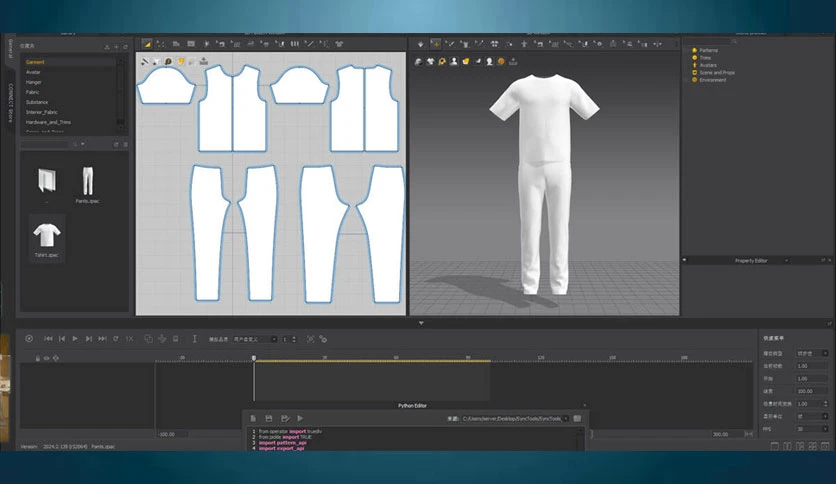Click the 100.00 value field in settings
This screenshot has height=484, width=836.
pos(812,391)
